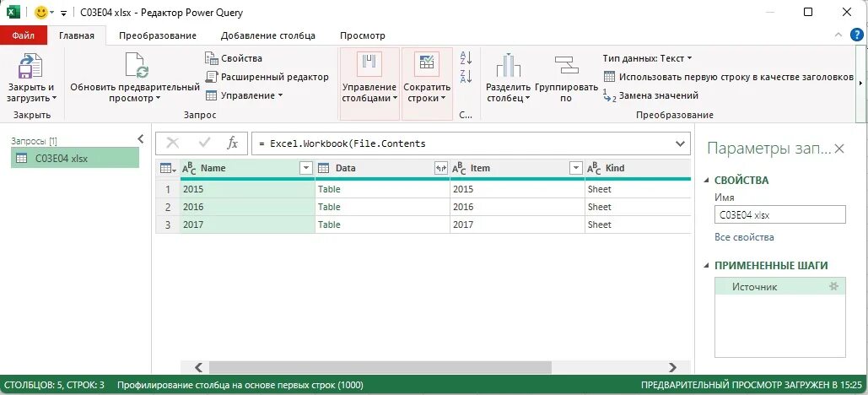
Task: Open query Properties (Свойства)
Action: click(x=234, y=58)
